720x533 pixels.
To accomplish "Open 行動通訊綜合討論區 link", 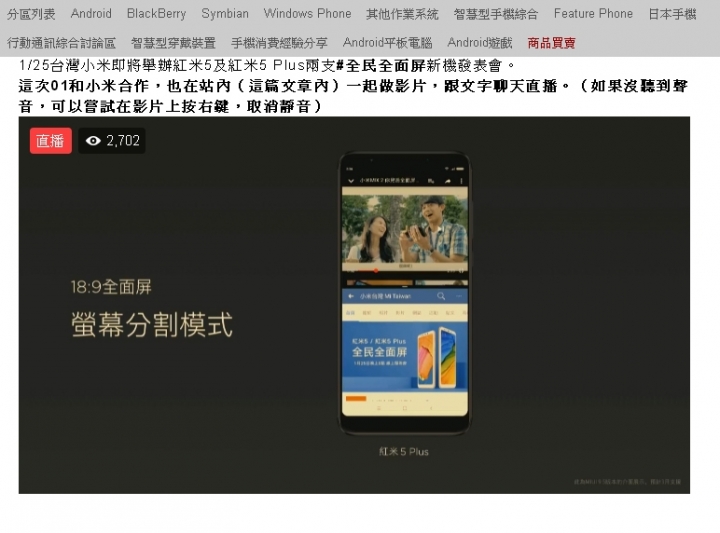I will point(61,43).
